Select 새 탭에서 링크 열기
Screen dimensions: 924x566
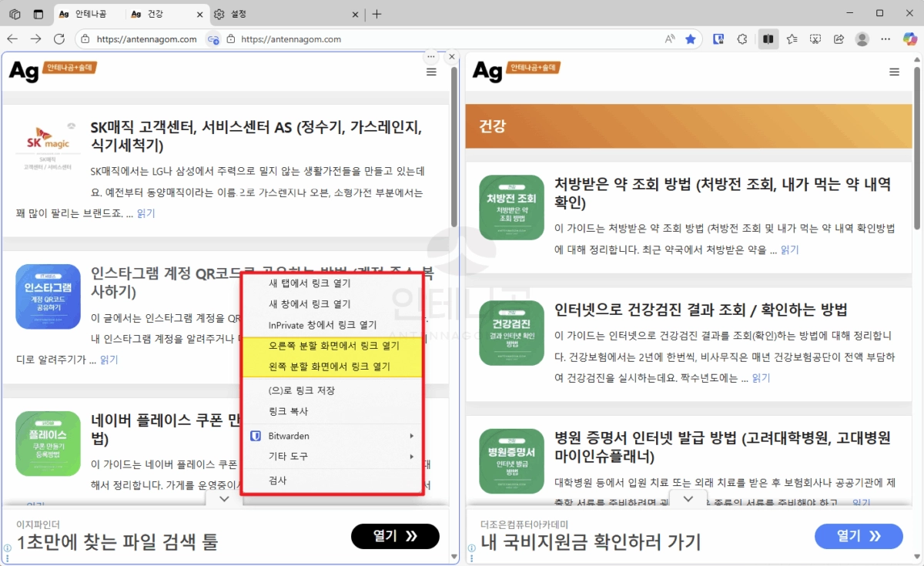point(332,283)
